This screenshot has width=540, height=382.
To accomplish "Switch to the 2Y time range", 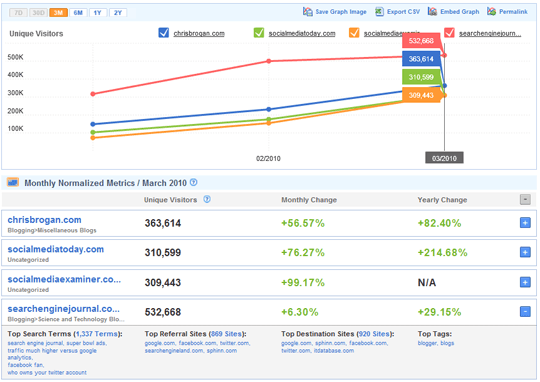I will point(118,13).
